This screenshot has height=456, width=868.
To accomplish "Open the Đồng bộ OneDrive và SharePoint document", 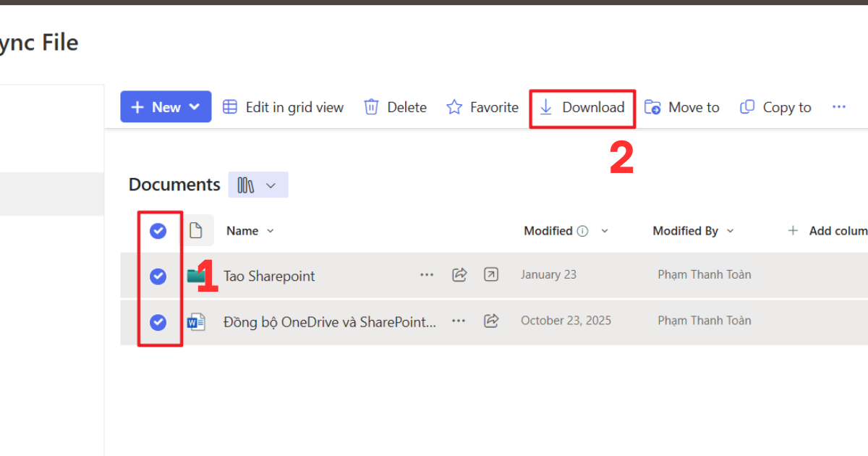I will (x=325, y=321).
